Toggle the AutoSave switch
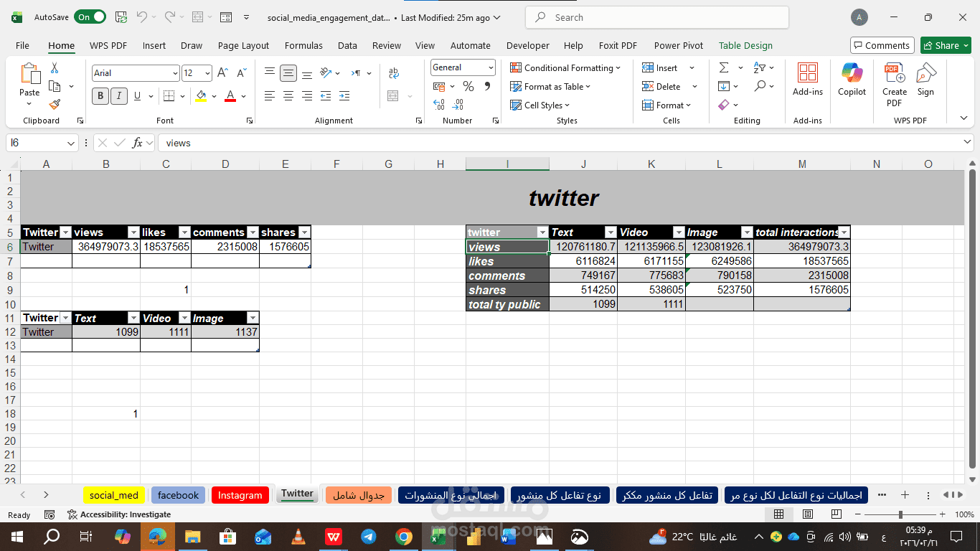The height and width of the screenshot is (551, 980). (x=90, y=17)
